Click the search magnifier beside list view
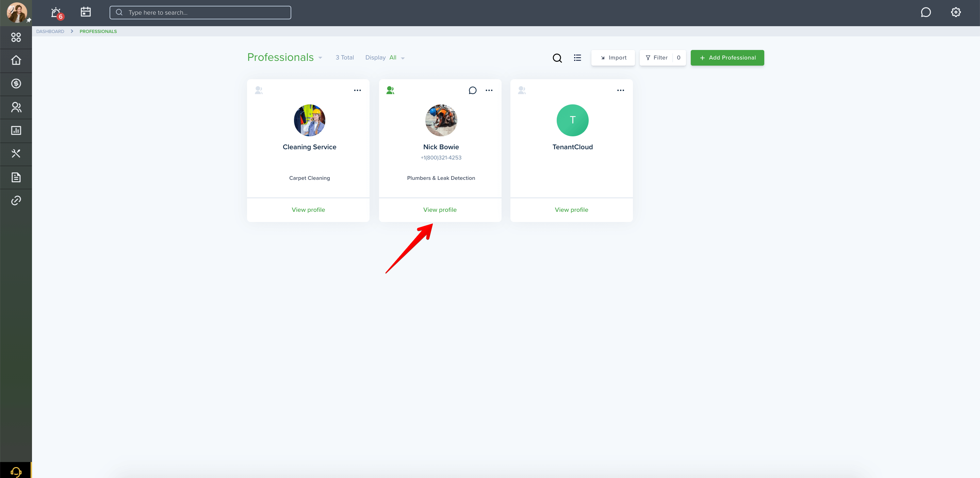This screenshot has width=980, height=478. point(557,58)
